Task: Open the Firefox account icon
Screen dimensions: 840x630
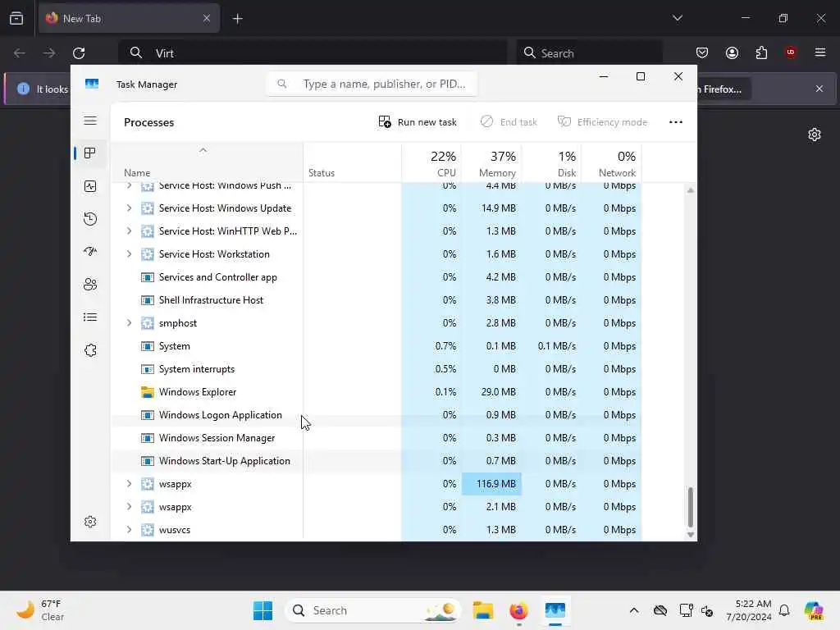Action: (x=732, y=52)
